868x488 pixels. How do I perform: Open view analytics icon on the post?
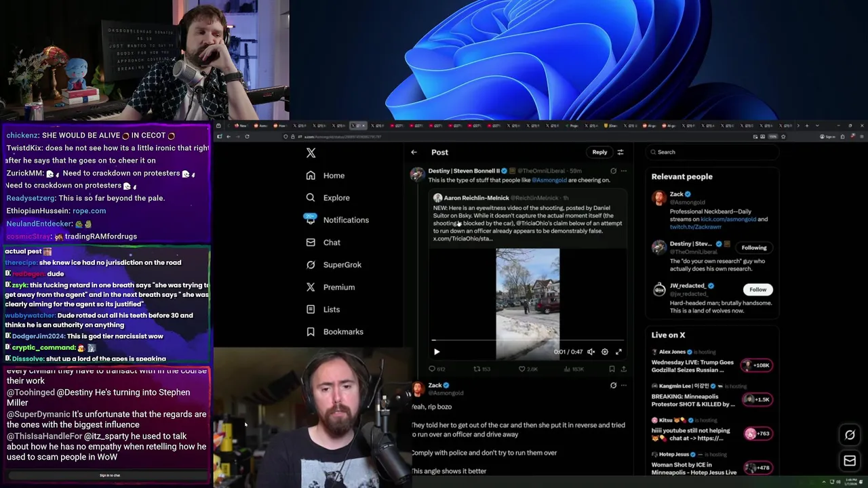tap(566, 369)
